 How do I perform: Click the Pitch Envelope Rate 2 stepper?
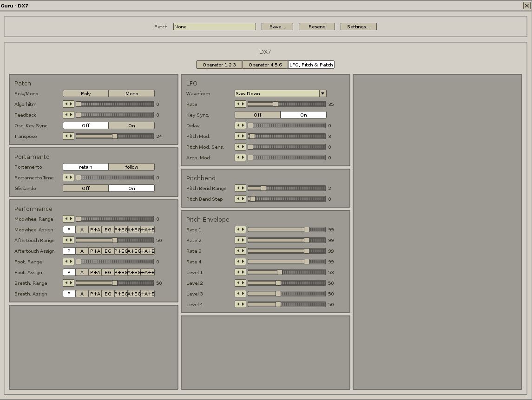(x=240, y=240)
